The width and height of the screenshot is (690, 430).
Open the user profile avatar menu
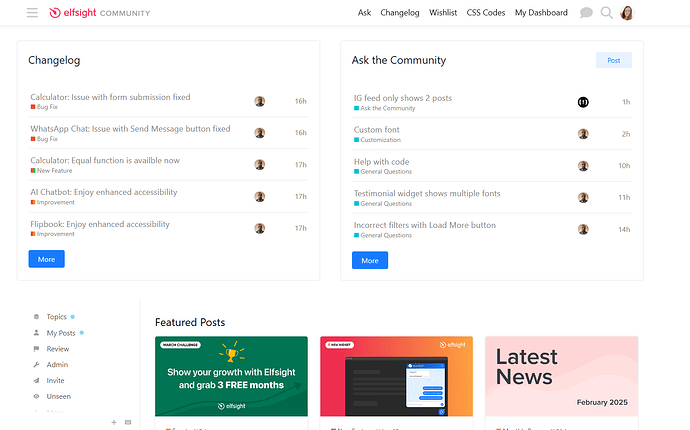627,13
